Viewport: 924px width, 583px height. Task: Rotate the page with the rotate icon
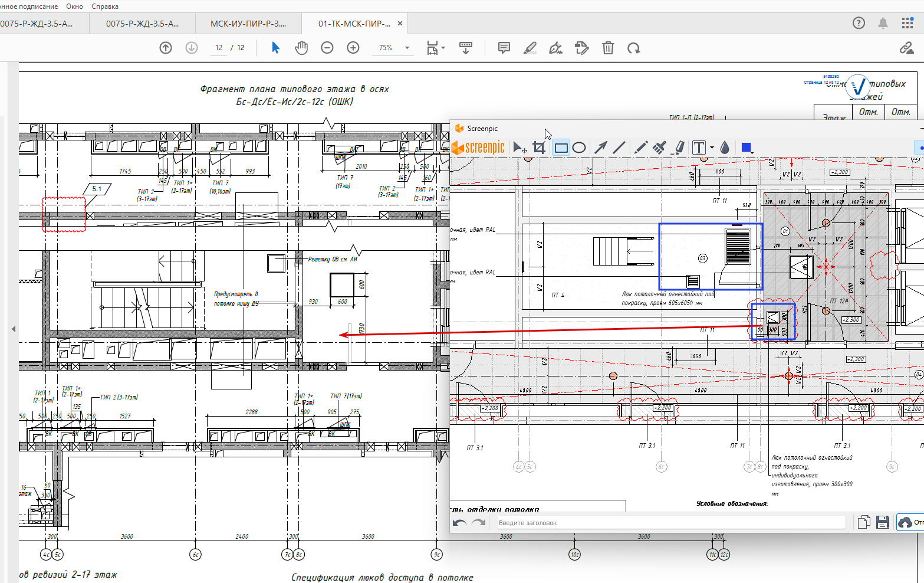pos(634,48)
